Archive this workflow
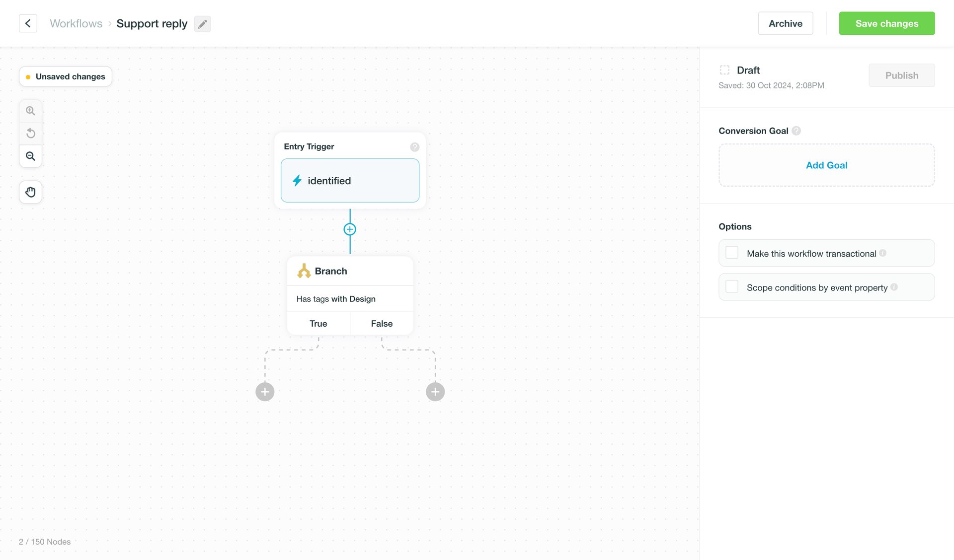 click(785, 23)
